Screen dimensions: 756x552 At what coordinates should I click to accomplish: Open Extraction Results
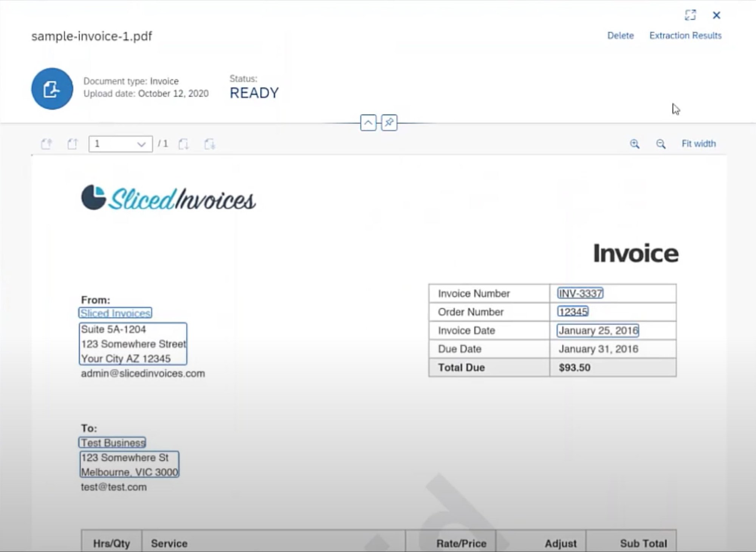(685, 36)
